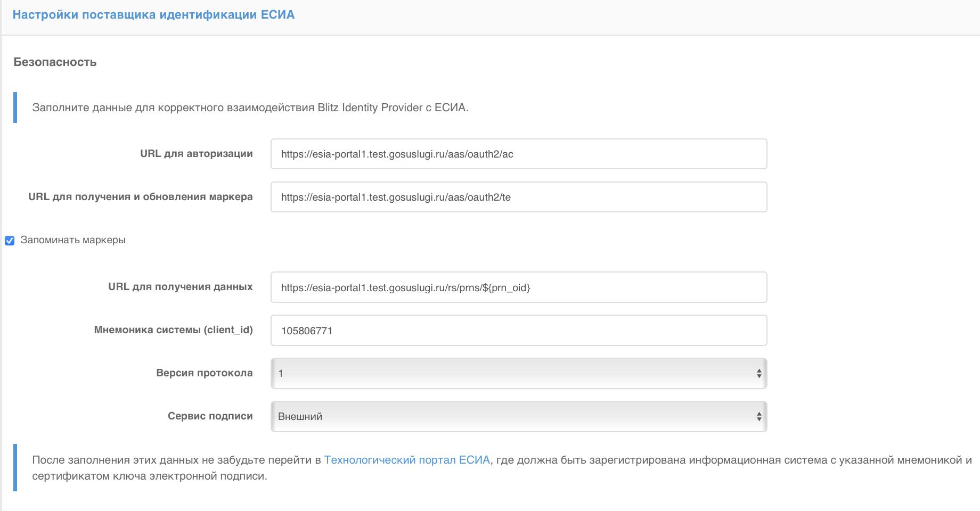Click the instruction text about Blitz Identity Provider
This screenshot has width=980, height=511.
(250, 107)
